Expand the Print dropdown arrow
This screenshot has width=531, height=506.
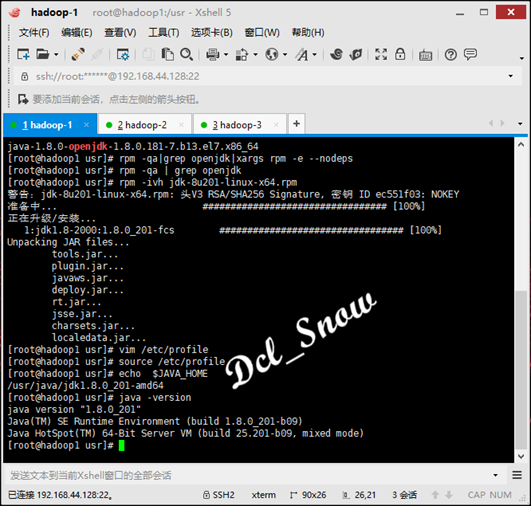(226, 54)
